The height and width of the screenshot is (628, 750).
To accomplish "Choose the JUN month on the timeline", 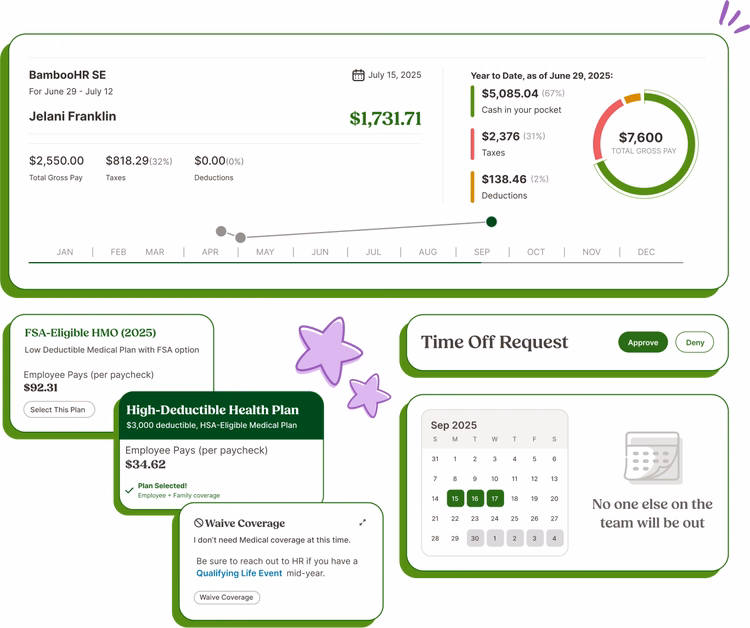I will [x=320, y=252].
